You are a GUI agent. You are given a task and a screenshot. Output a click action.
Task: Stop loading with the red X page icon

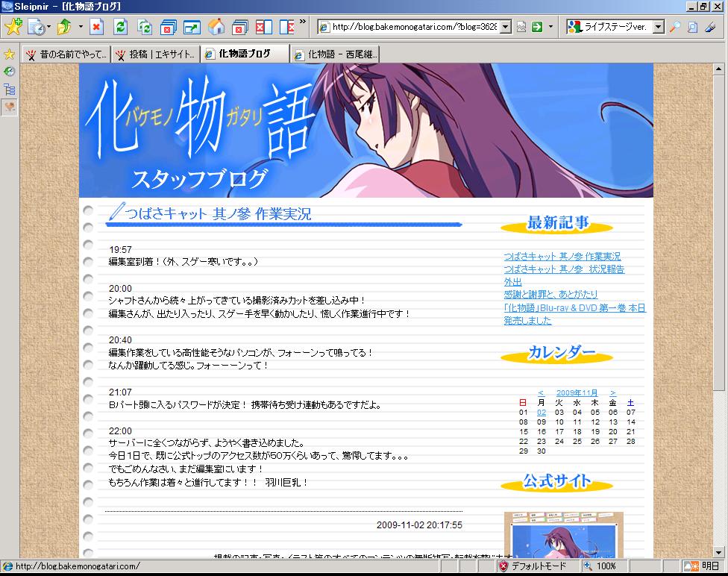click(96, 27)
